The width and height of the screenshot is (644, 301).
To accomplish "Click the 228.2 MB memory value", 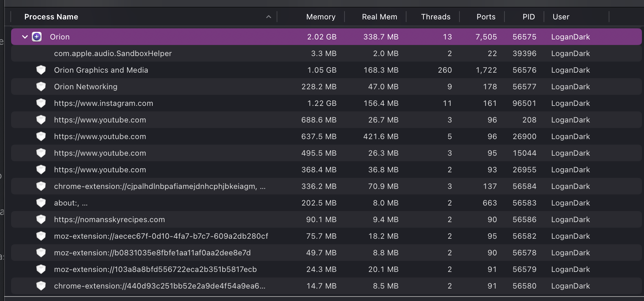I will point(319,86).
